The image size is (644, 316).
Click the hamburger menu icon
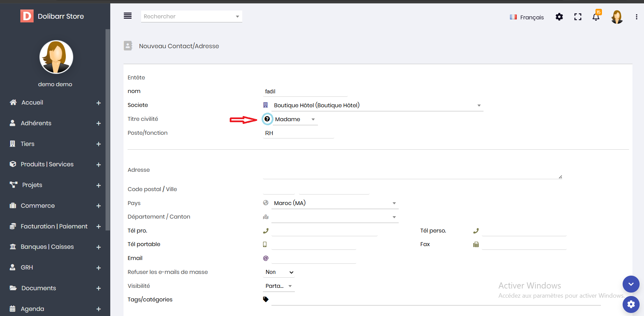click(128, 16)
